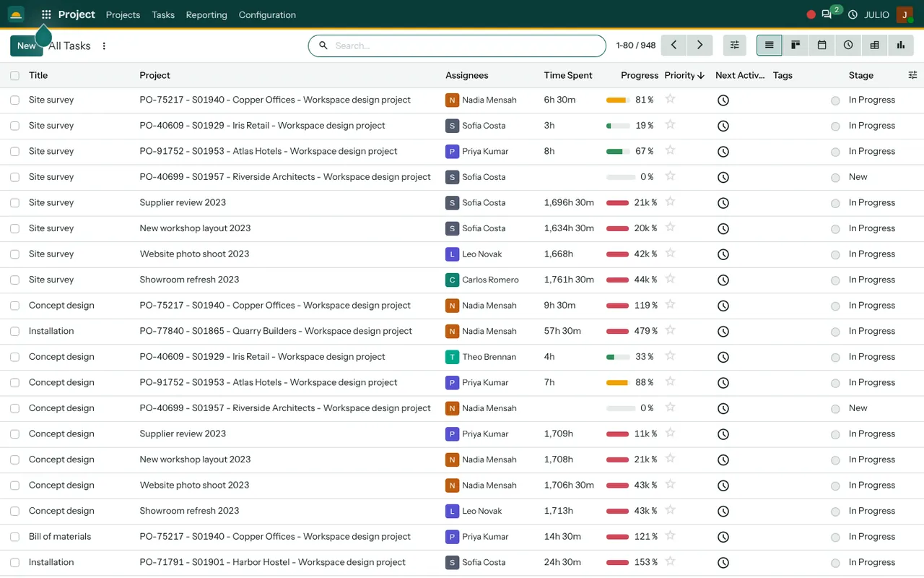Tick checkbox for Theo Brennan's Concept design row
Image resolution: width=924 pixels, height=578 pixels.
point(14,357)
